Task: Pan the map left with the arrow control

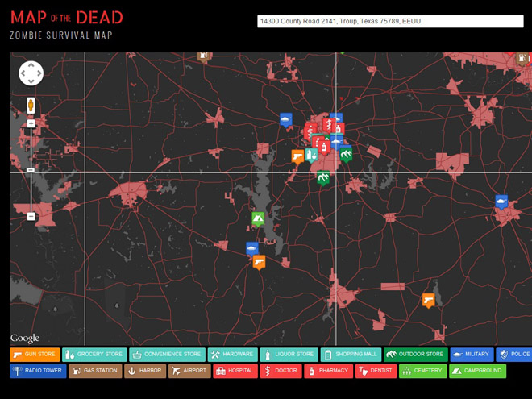Action: coord(23,73)
